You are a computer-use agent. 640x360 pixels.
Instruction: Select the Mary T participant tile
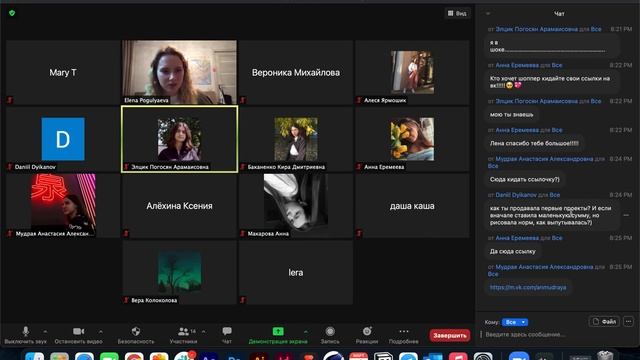pyautogui.click(x=63, y=72)
